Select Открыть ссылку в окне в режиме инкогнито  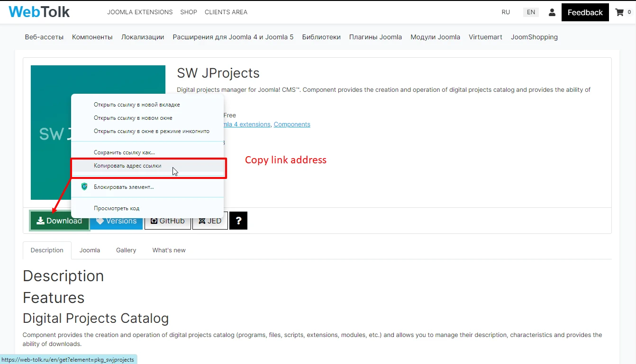pyautogui.click(x=147, y=131)
